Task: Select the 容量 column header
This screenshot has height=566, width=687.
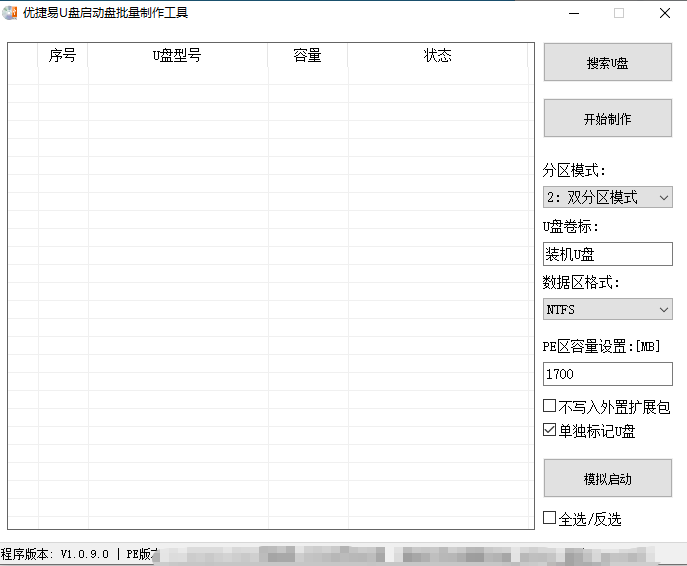Action: [x=307, y=56]
